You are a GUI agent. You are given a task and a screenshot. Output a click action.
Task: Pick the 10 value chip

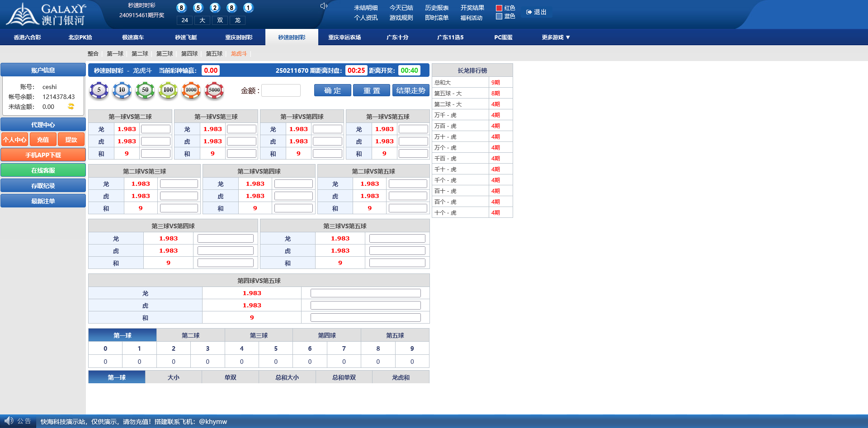click(x=122, y=90)
